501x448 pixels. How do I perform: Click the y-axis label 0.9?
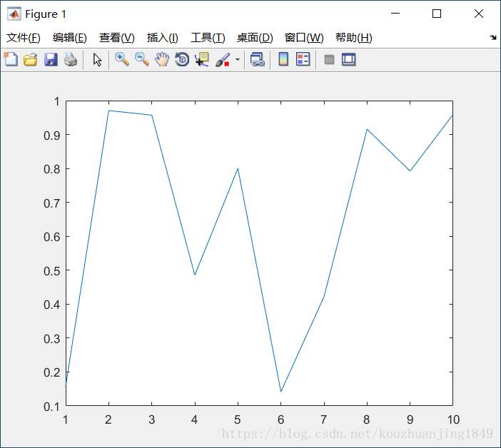[52, 136]
